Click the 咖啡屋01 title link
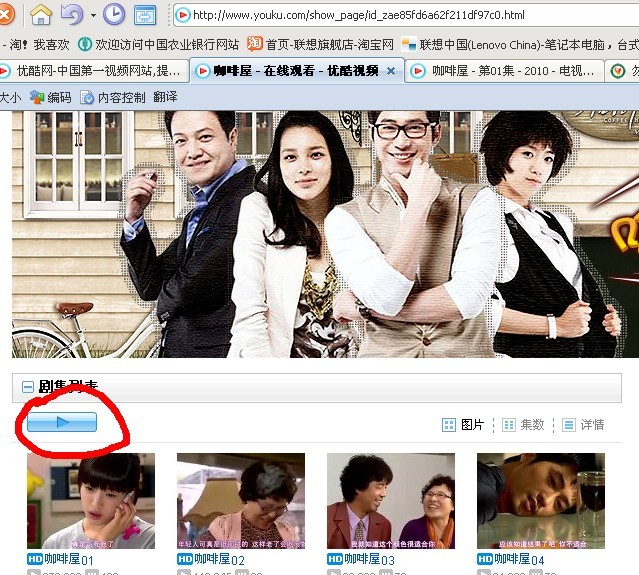639x575 pixels. (x=68, y=559)
